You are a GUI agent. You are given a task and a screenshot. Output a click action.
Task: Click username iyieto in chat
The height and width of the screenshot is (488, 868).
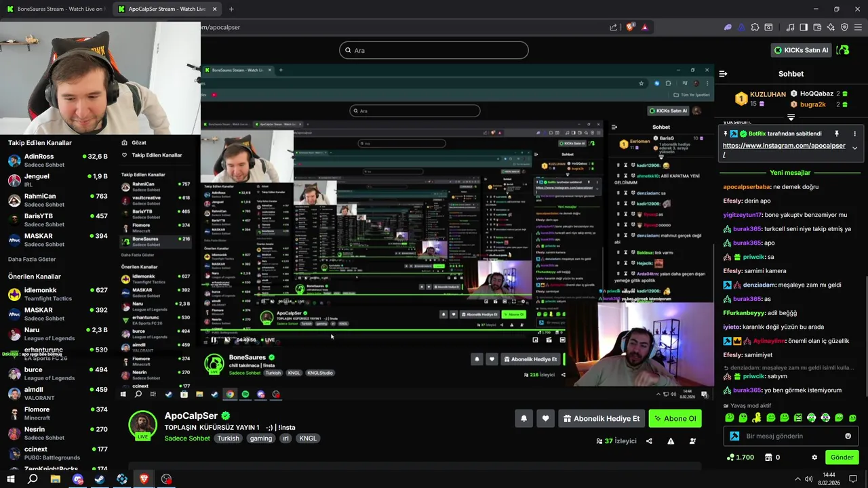click(x=732, y=327)
